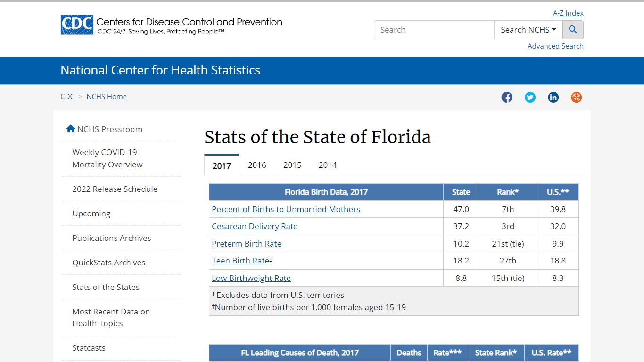
Task: Open Preterm Birth Rate link
Action: click(247, 244)
